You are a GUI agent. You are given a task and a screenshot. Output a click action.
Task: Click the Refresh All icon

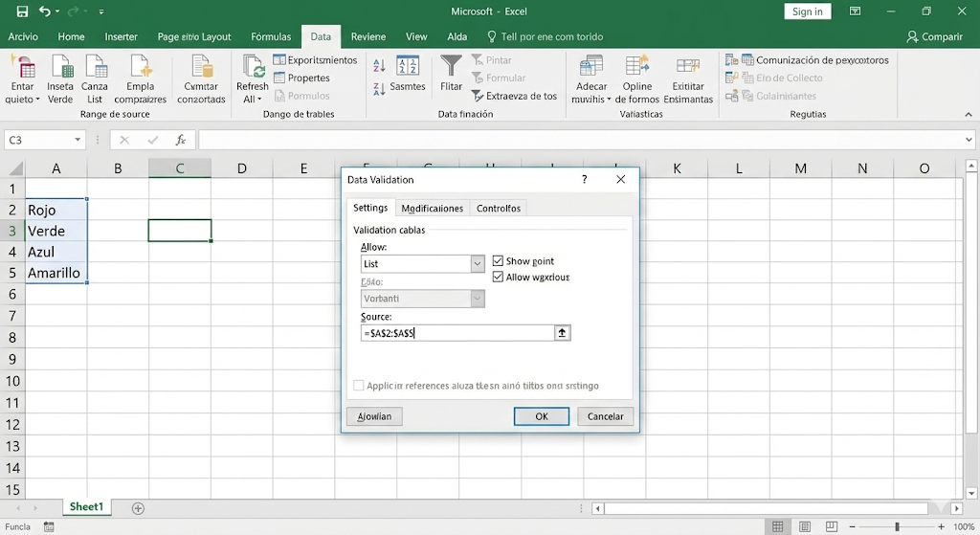(254, 66)
